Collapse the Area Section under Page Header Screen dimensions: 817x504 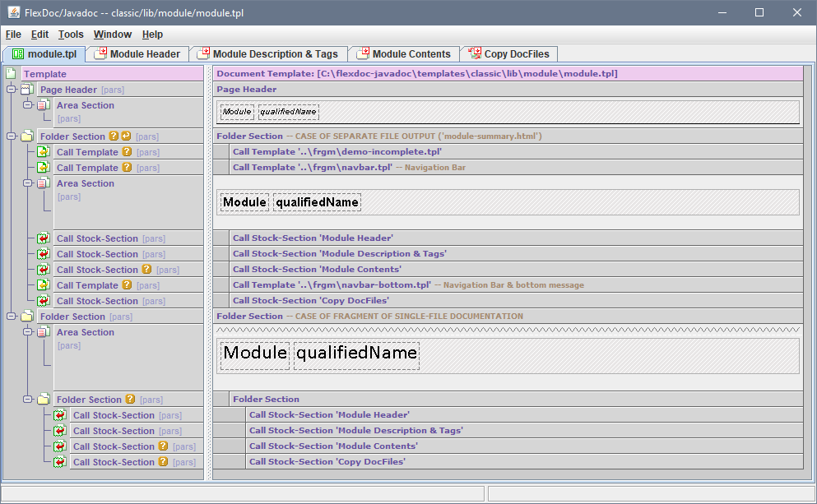tap(27, 105)
